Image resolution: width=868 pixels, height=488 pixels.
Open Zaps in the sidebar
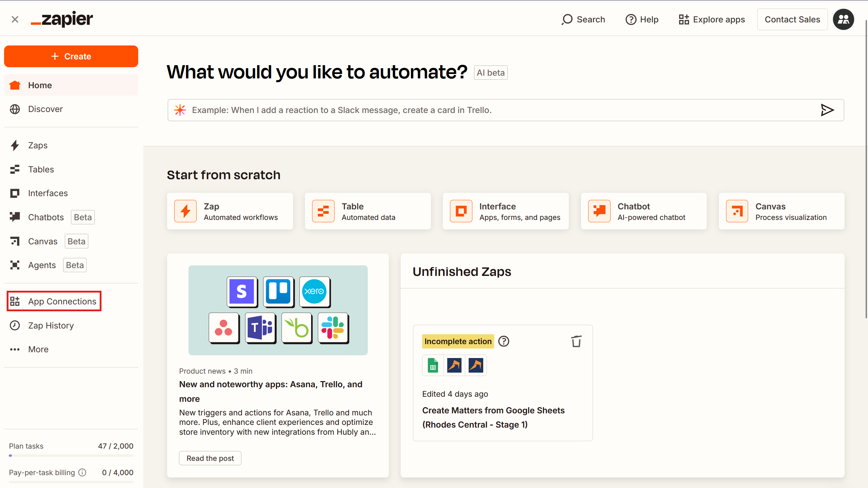(38, 145)
